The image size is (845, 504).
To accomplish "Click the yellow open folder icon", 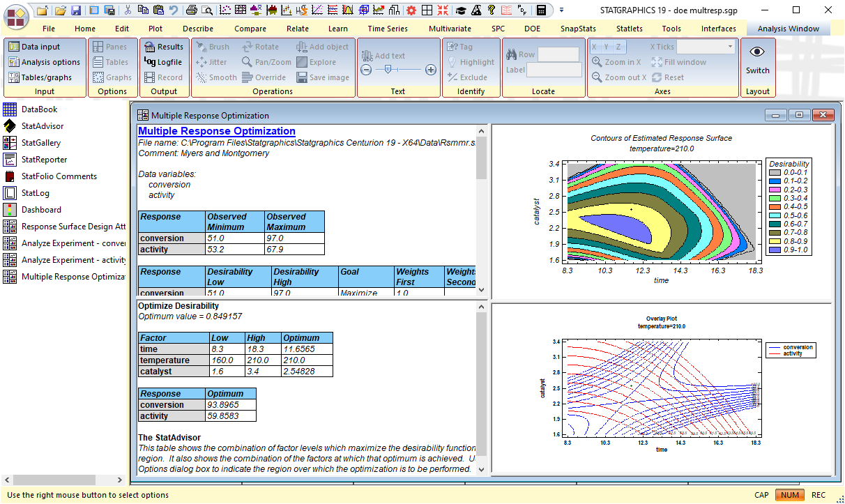I will (60, 10).
